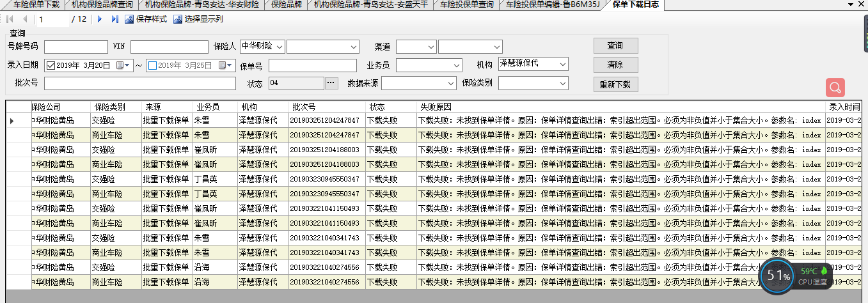
Task: Open the 车险投保单查询 tab
Action: click(466, 5)
